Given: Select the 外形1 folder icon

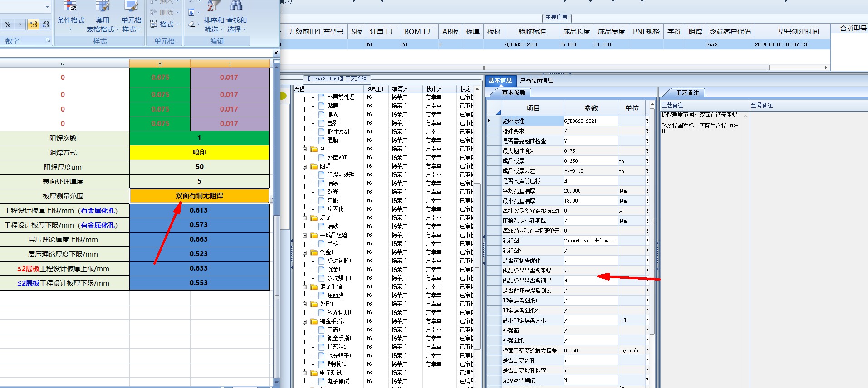Looking at the screenshot, I should (314, 304).
